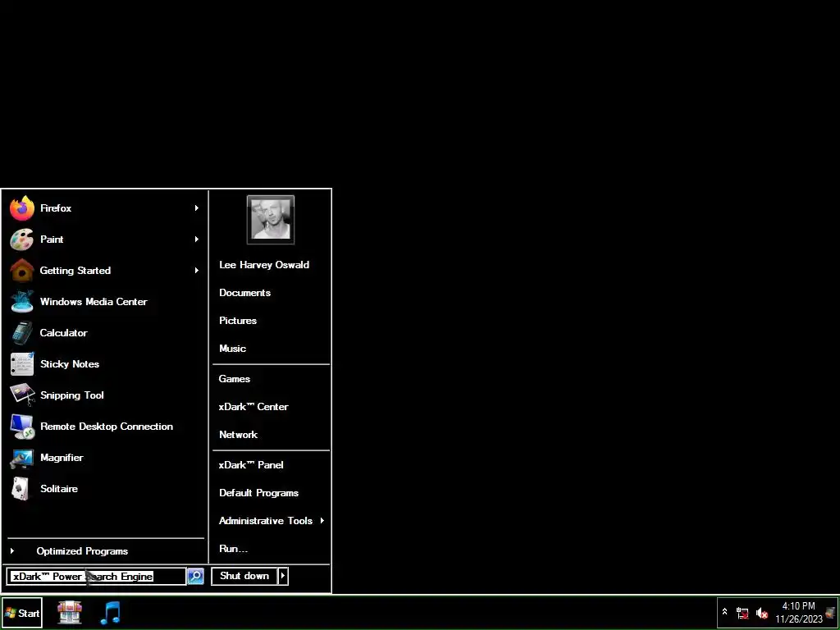Click the Remote Desktop Connection icon
This screenshot has height=630, width=840.
pyautogui.click(x=22, y=427)
